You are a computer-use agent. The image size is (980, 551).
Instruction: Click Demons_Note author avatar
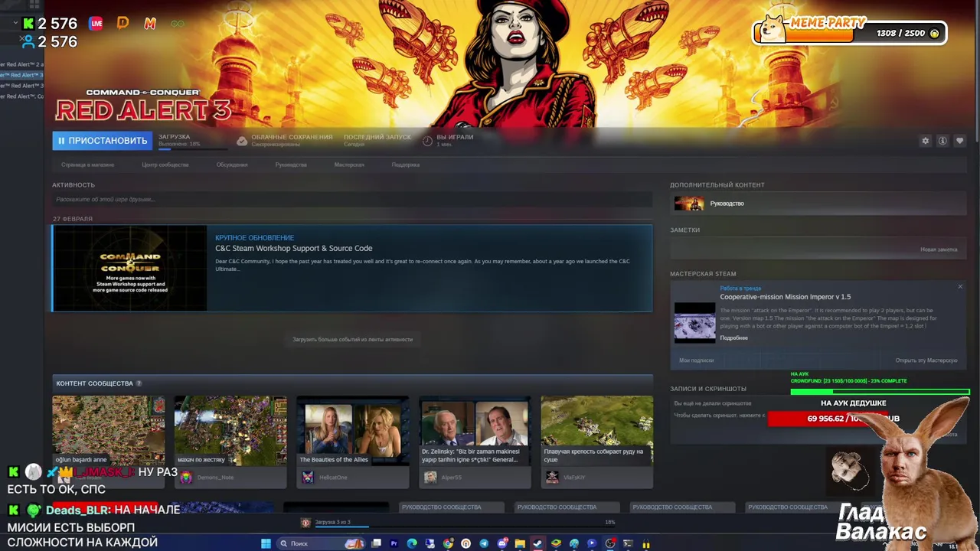(x=186, y=478)
